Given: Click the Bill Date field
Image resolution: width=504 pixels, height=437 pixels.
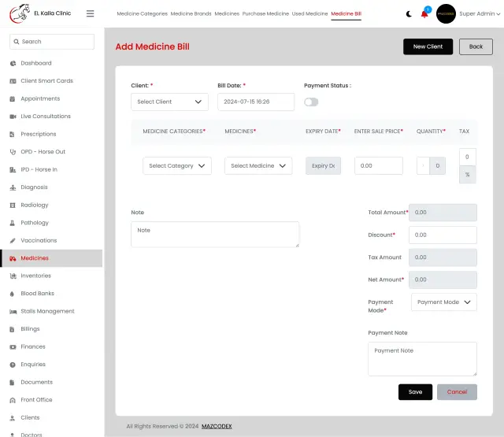Looking at the screenshot, I should click(x=256, y=102).
